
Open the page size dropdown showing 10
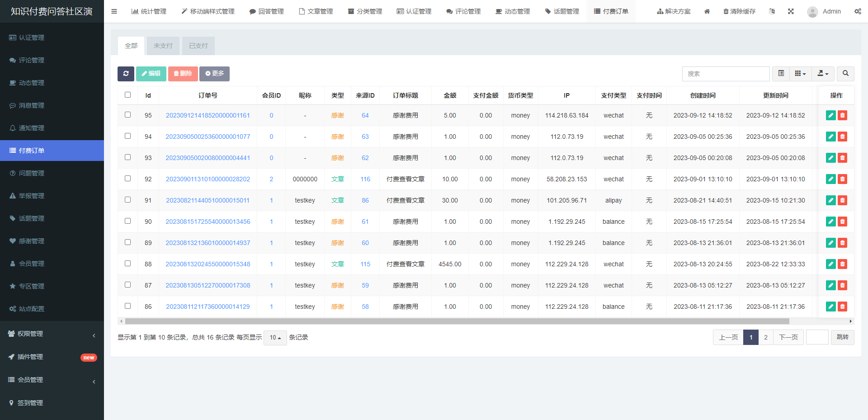[x=275, y=338]
